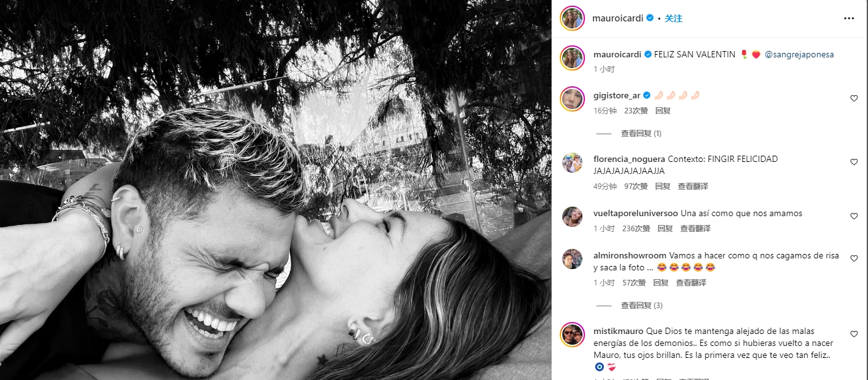
Task: Open almironshowroom profile picture
Action: (x=572, y=259)
